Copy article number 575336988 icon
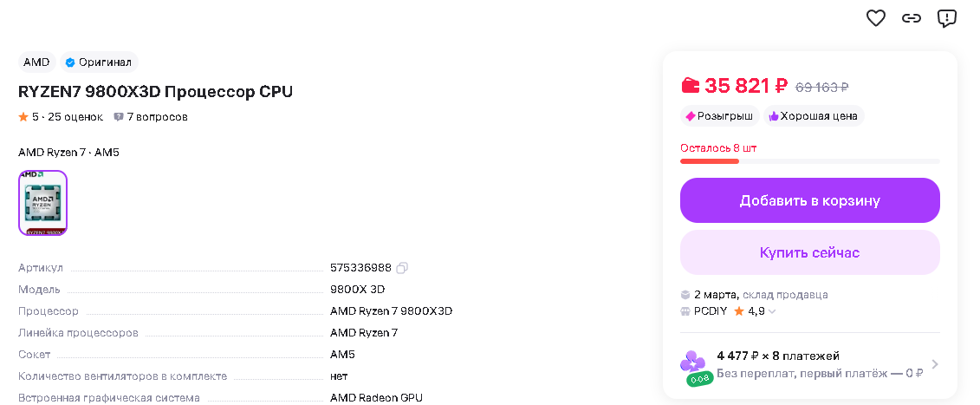 402,268
